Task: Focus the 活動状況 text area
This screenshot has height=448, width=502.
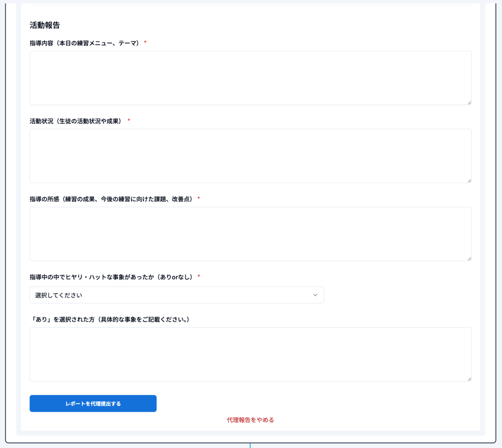Action: [x=250, y=156]
